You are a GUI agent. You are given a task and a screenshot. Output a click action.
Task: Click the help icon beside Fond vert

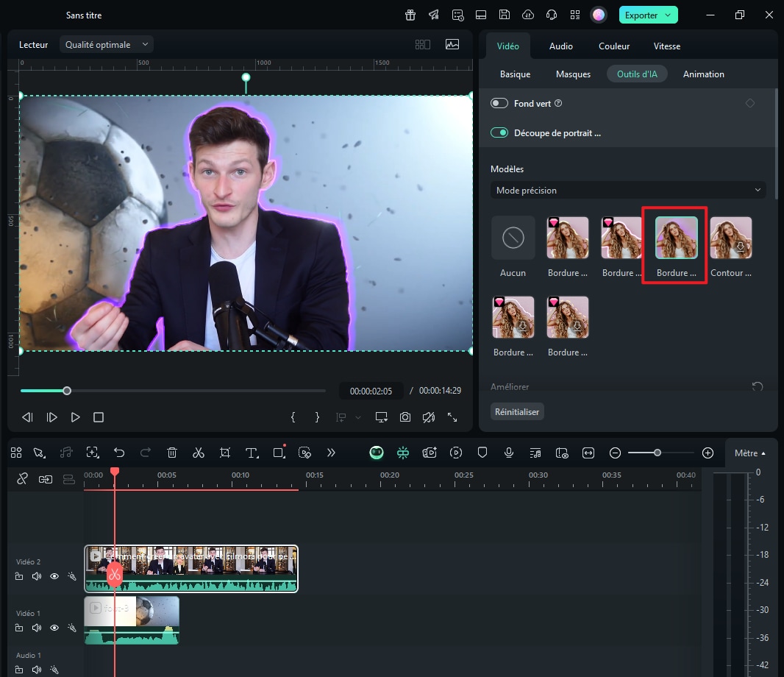(x=558, y=103)
